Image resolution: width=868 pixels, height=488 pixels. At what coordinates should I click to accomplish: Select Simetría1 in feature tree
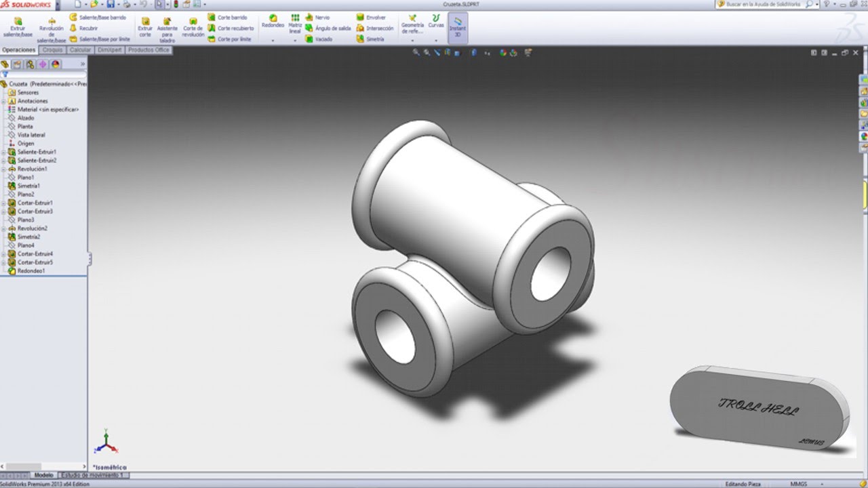(x=24, y=186)
